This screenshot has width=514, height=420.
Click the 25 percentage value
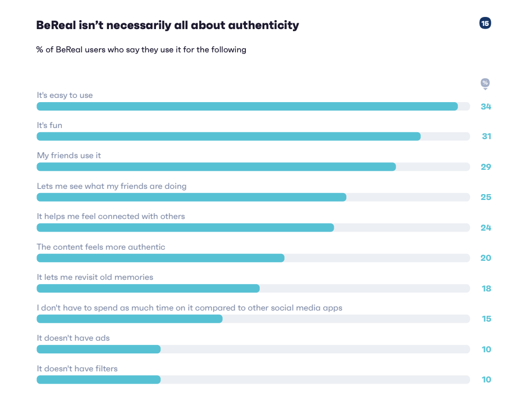(x=486, y=197)
